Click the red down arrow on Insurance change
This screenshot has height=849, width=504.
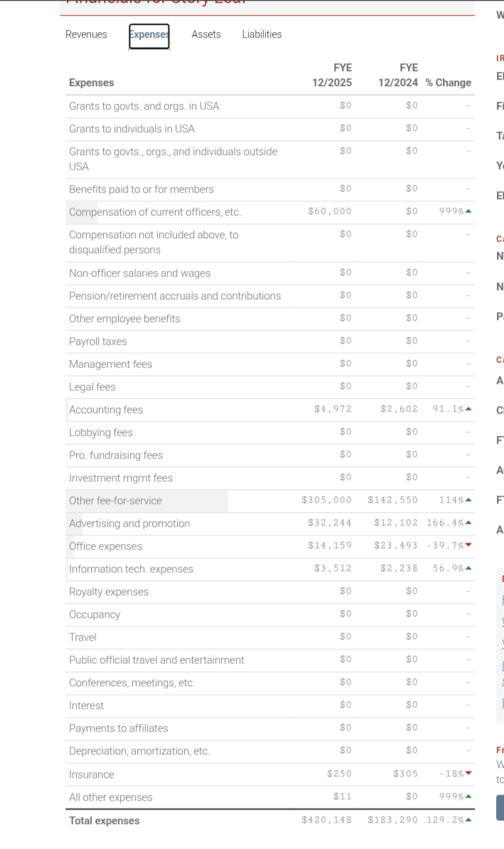click(468, 773)
